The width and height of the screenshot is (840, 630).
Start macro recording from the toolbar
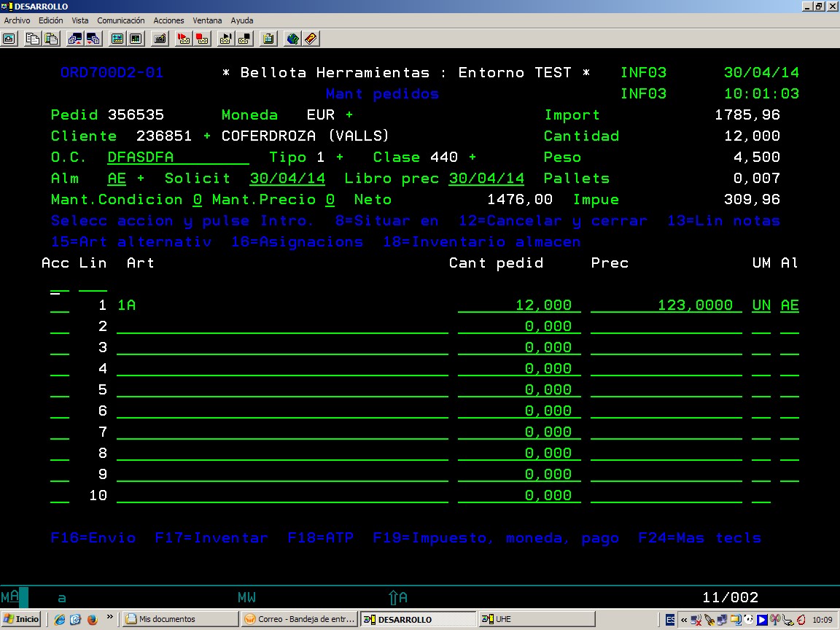(x=184, y=39)
